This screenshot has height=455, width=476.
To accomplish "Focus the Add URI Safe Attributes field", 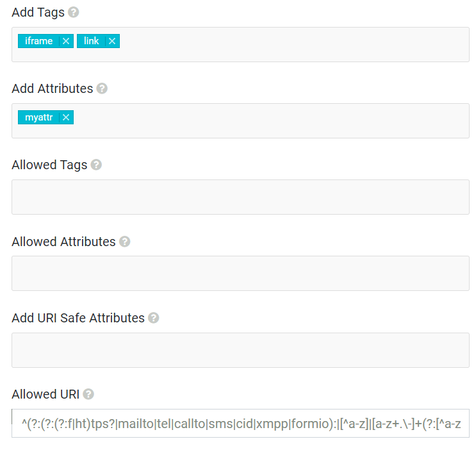I will tap(240, 350).
